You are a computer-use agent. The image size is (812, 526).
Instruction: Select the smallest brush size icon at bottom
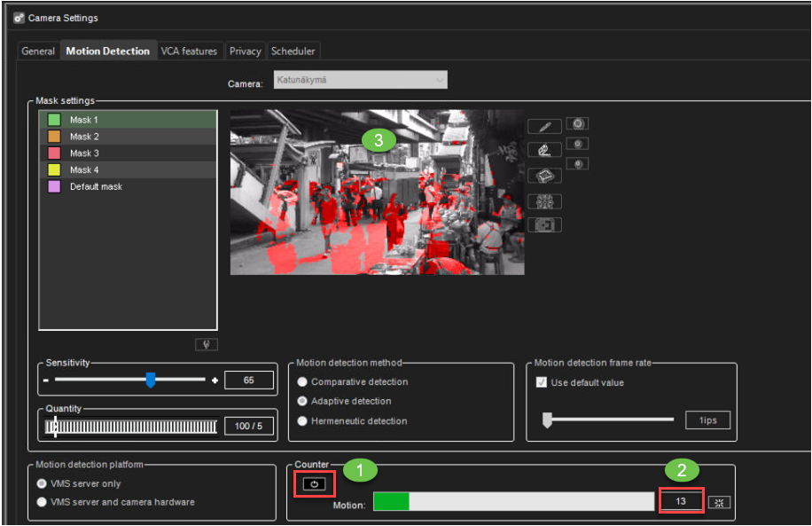pos(578,163)
